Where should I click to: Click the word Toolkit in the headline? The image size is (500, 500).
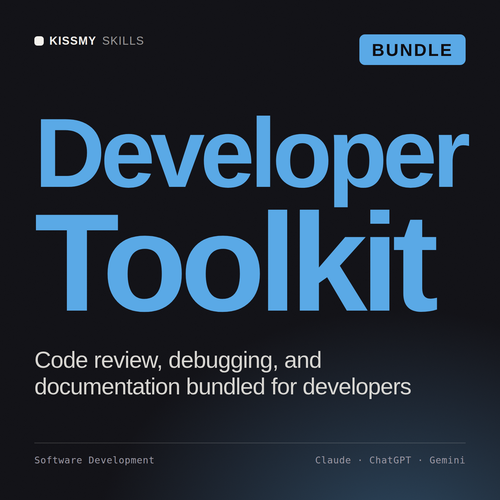pos(236,262)
